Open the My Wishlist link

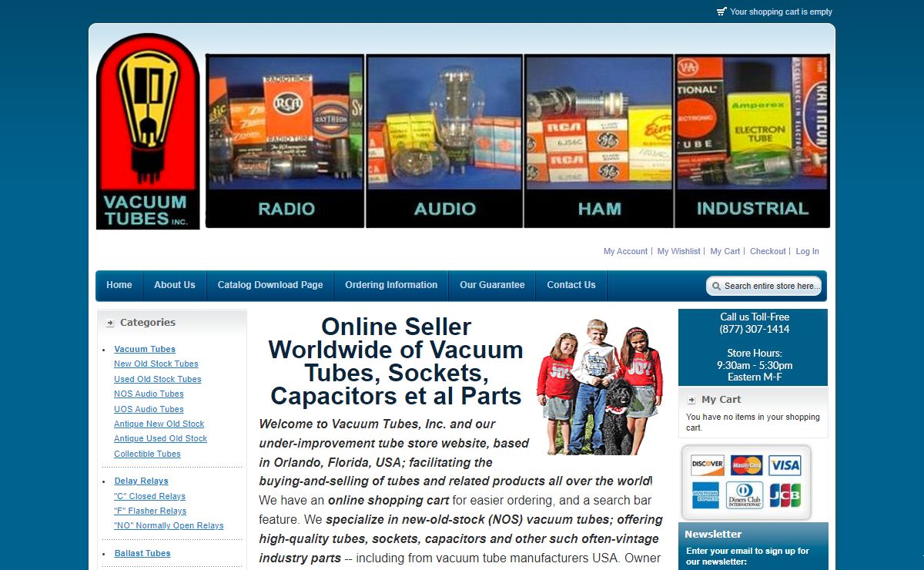pos(678,251)
